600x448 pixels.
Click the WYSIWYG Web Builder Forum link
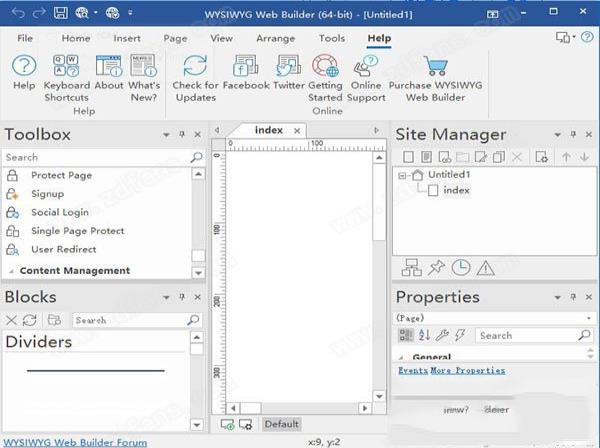pos(75,442)
